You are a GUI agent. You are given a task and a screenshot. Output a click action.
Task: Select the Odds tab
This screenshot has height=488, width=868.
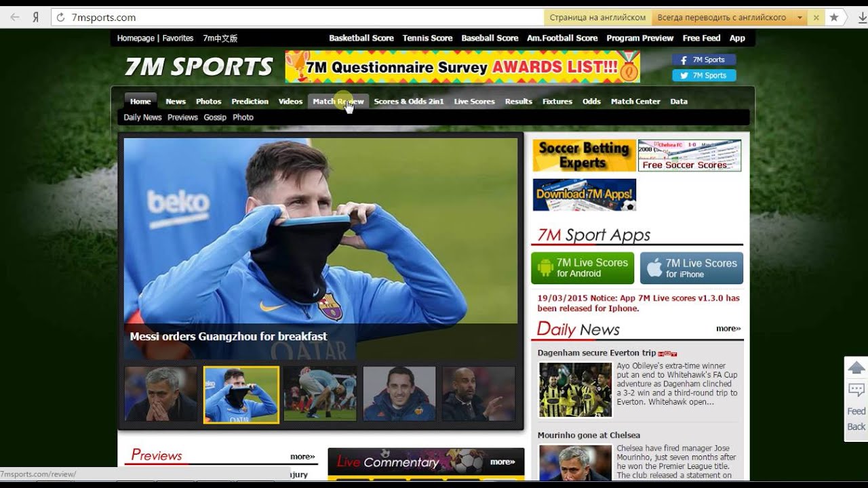point(591,101)
